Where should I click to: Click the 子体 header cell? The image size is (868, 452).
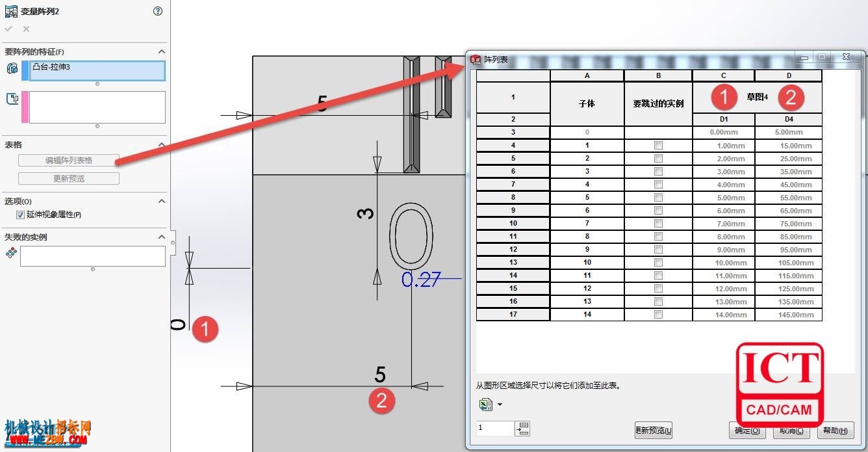[587, 103]
